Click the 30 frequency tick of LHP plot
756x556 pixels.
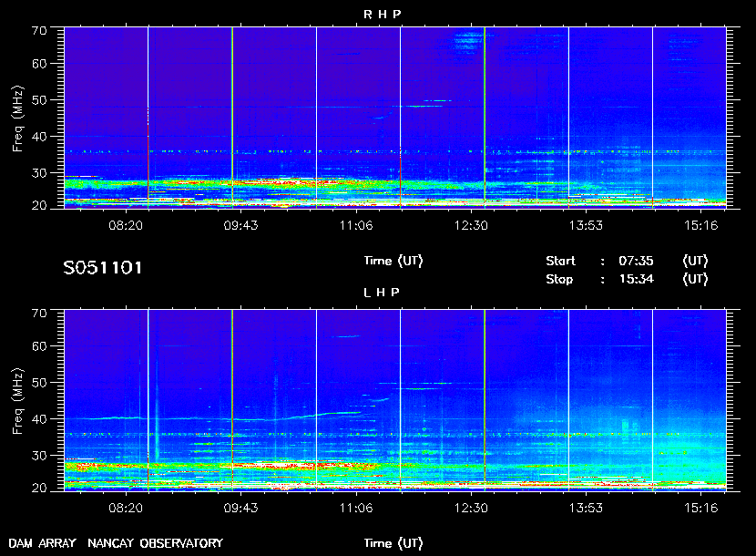pos(39,455)
